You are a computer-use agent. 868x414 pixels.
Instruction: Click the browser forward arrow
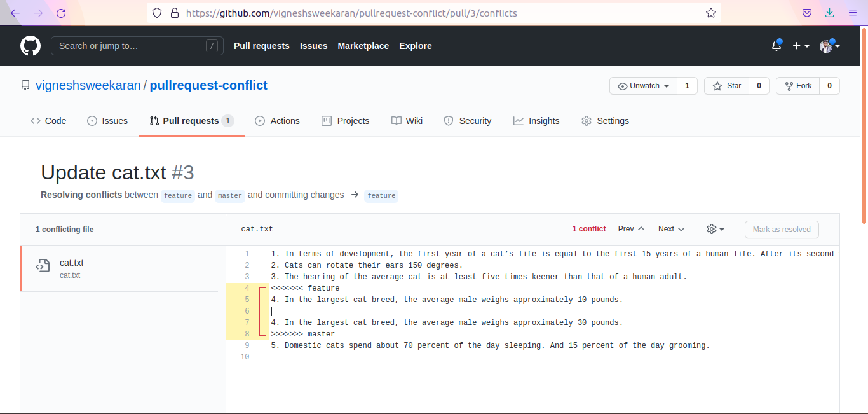[x=38, y=13]
